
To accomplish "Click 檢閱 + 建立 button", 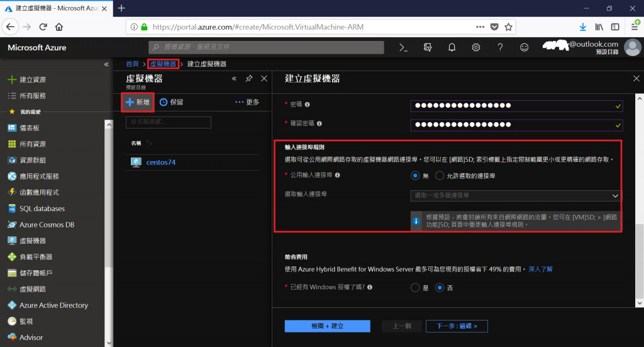I will [327, 326].
